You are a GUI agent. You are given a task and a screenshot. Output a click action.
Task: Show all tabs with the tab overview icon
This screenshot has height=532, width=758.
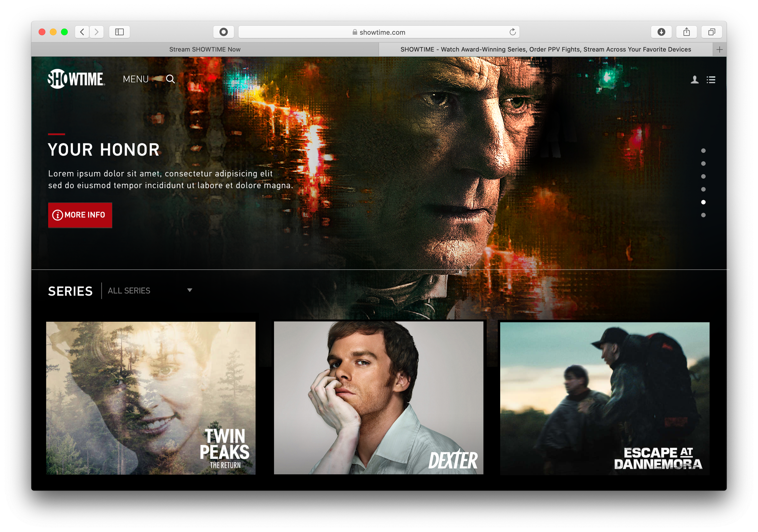click(711, 32)
